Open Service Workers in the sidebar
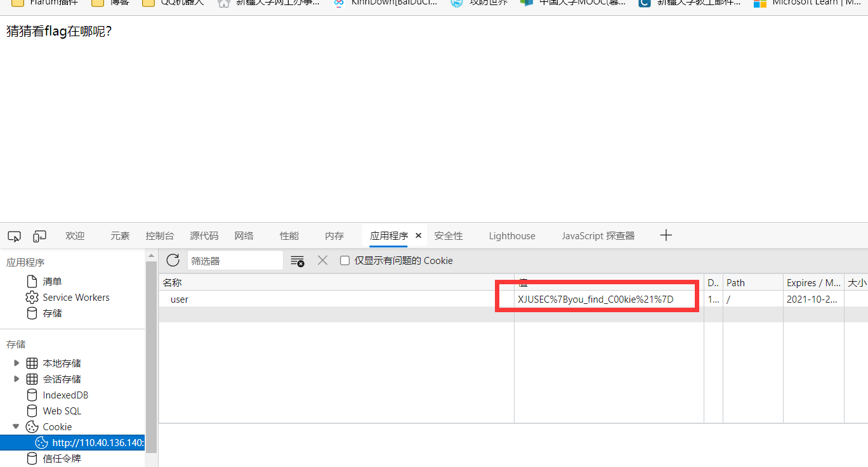 click(x=76, y=298)
